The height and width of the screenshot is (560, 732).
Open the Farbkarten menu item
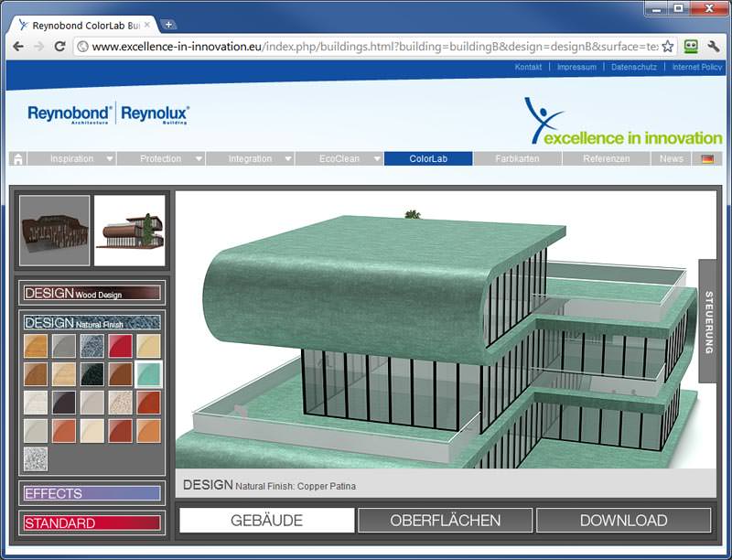click(517, 158)
